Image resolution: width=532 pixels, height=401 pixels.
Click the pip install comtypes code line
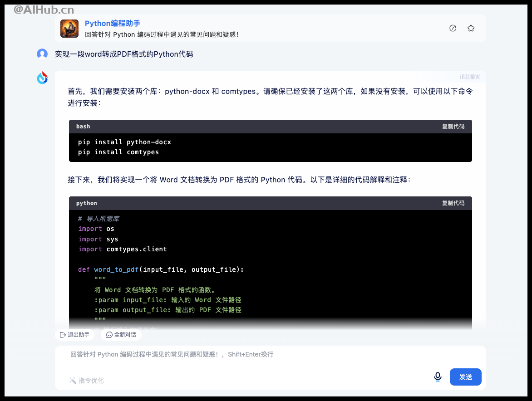pos(118,152)
